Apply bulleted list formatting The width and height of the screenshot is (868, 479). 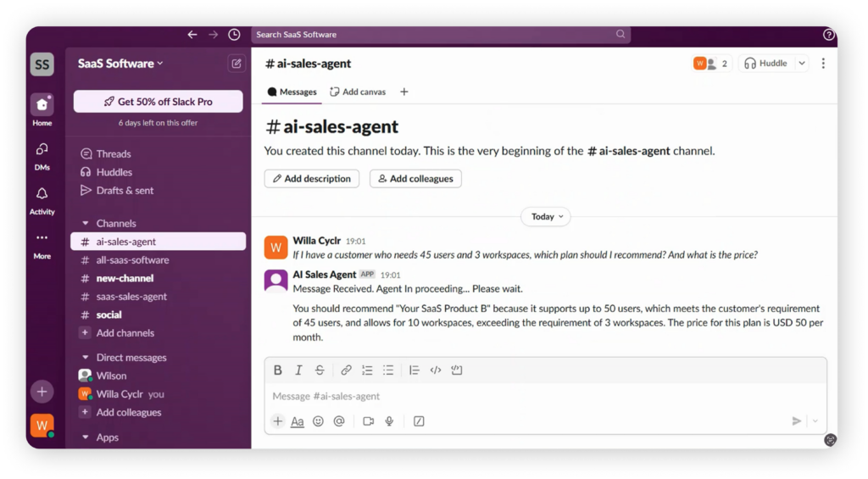pos(388,370)
